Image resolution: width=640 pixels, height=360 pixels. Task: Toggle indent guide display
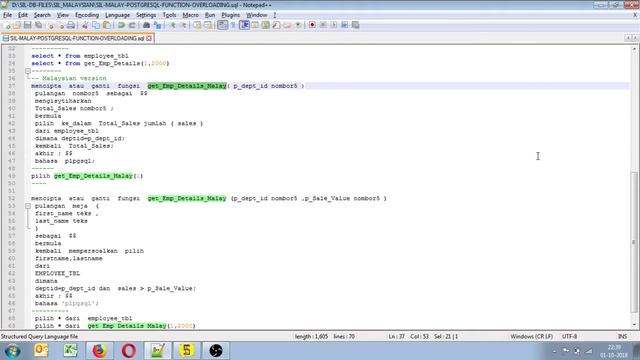tap(245, 25)
